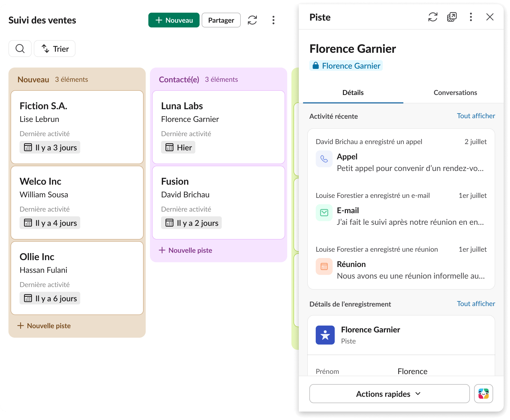Screen dimensions: 510x420
Task: Open the Partager share button
Action: (221, 20)
